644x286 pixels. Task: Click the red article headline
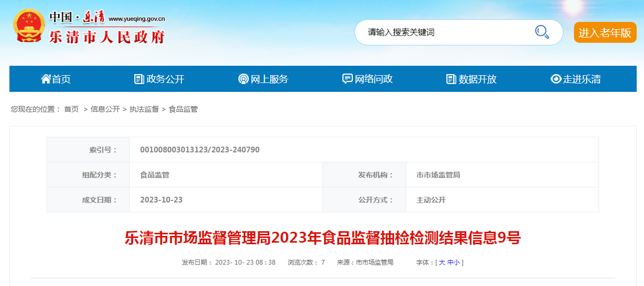(x=323, y=239)
